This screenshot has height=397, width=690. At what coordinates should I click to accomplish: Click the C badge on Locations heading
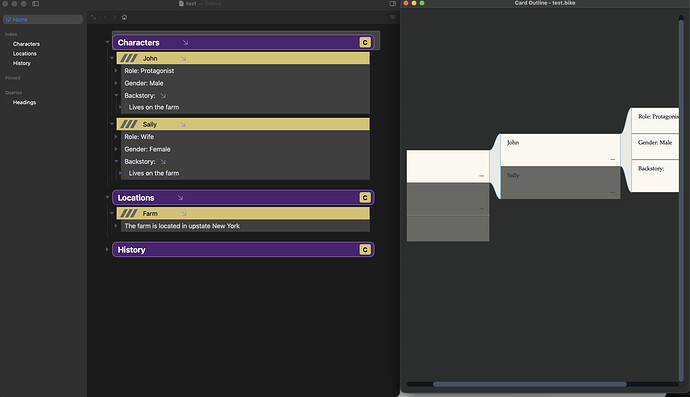[365, 198]
